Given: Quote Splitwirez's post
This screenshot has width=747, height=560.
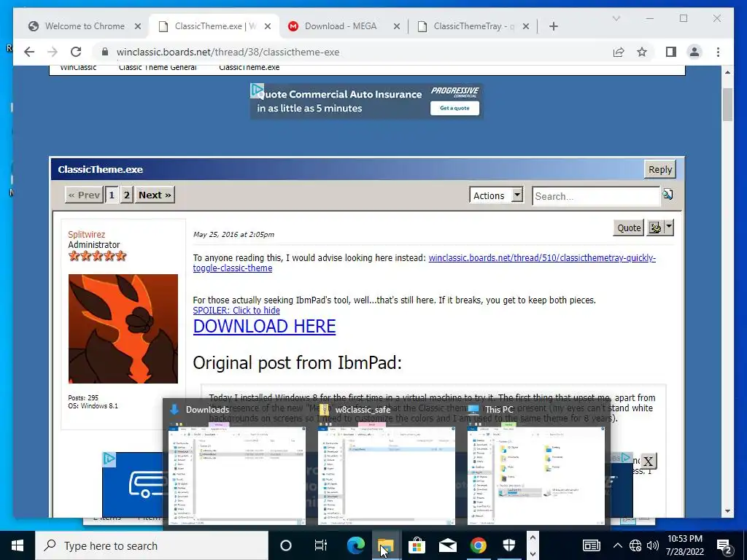Looking at the screenshot, I should (629, 227).
